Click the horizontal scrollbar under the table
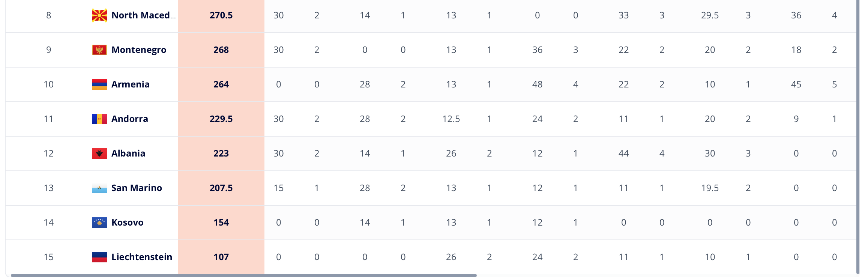The height and width of the screenshot is (277, 868). point(244,275)
